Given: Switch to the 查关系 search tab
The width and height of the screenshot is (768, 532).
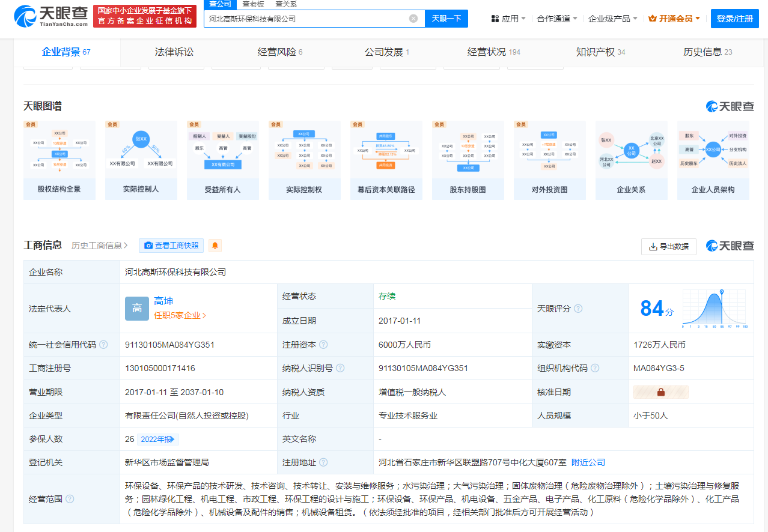Looking at the screenshot, I should pyautogui.click(x=286, y=4).
